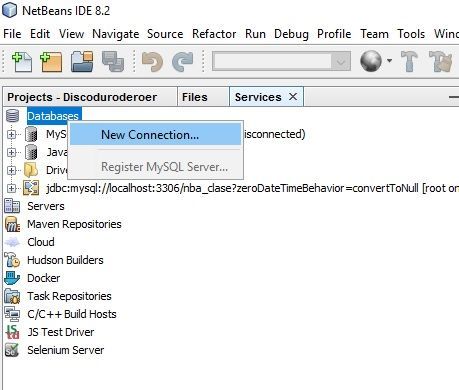
Task: Select the Databases tree node label
Action: point(53,116)
